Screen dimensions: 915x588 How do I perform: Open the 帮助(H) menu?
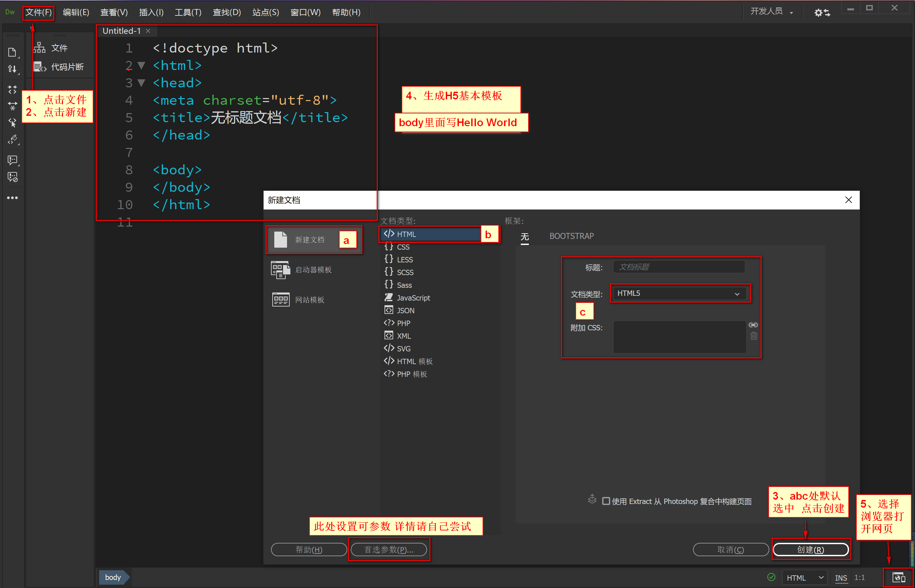coord(346,13)
